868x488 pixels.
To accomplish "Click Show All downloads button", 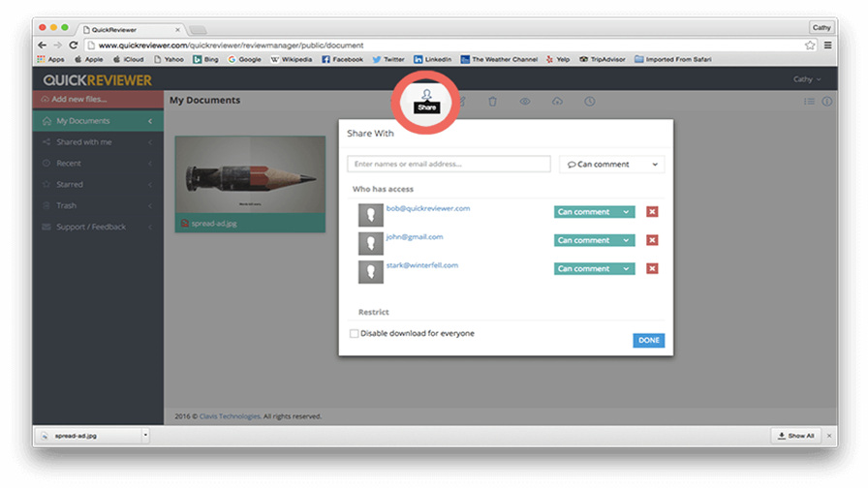I will (x=796, y=436).
